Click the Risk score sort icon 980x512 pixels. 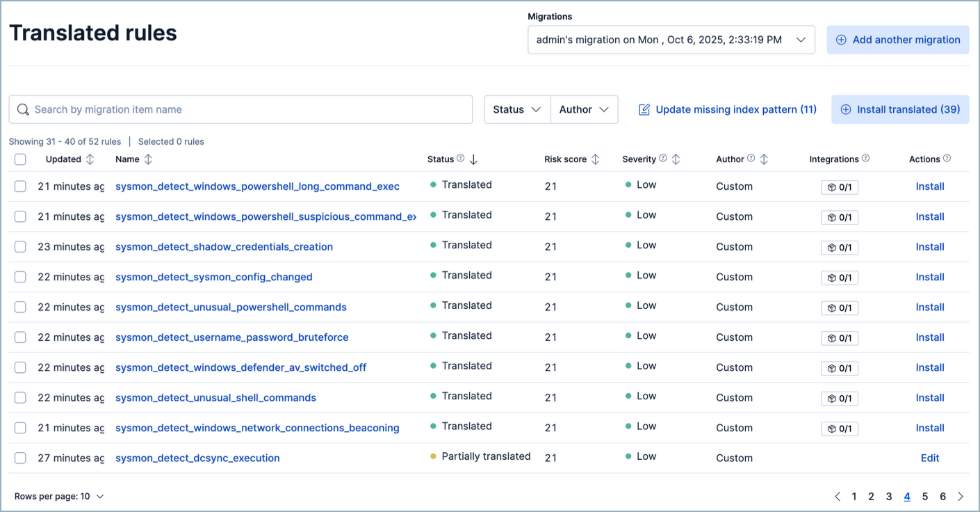click(595, 159)
